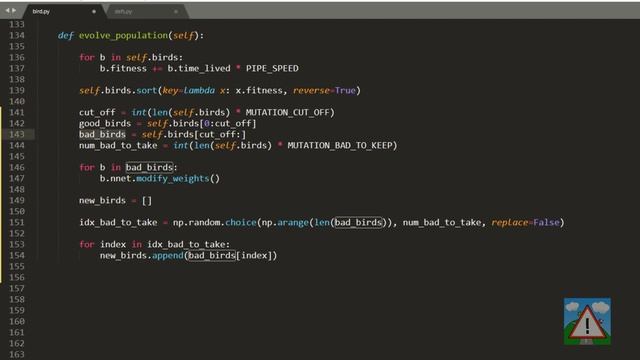Click the left tab navigation arrow
The image size is (640, 360).
coord(7,11)
